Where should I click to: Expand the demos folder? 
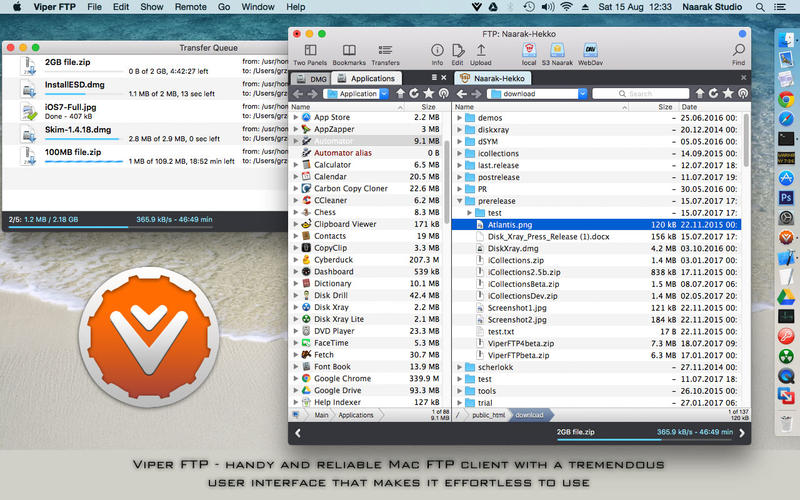(459, 118)
